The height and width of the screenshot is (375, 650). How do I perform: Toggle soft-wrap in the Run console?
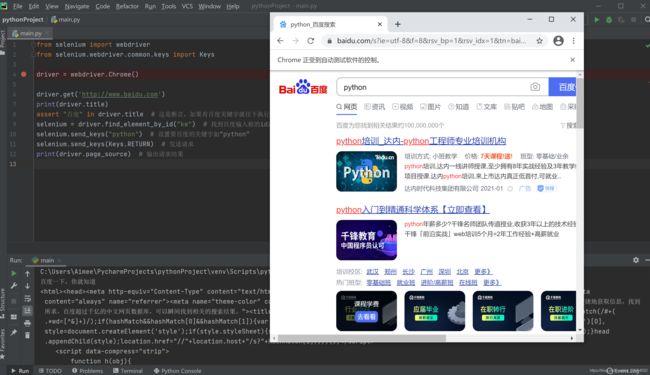(27, 298)
